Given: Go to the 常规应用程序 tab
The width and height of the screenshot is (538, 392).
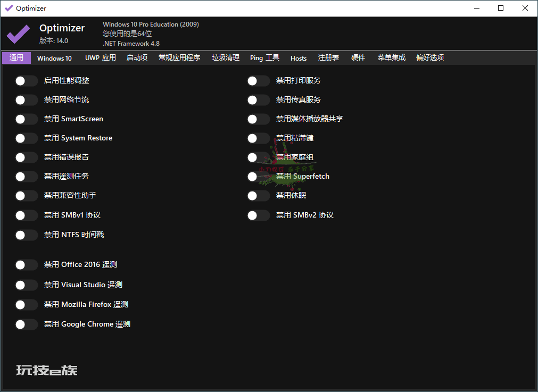Looking at the screenshot, I should (179, 57).
